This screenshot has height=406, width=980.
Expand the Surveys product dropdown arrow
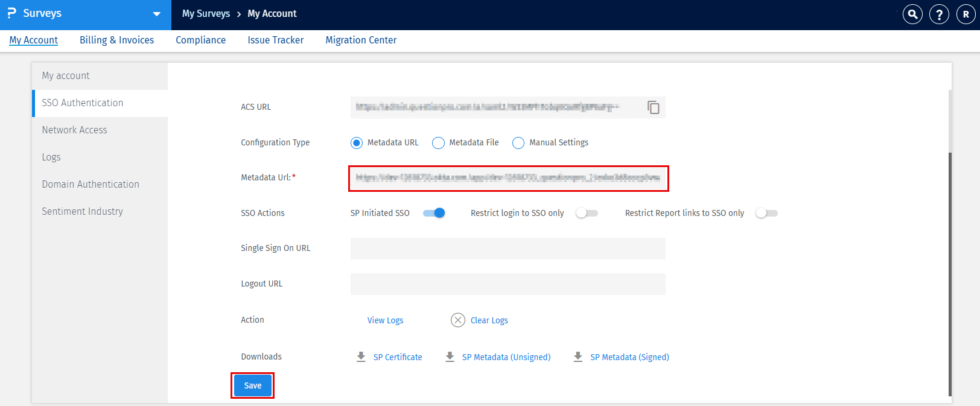tap(157, 14)
